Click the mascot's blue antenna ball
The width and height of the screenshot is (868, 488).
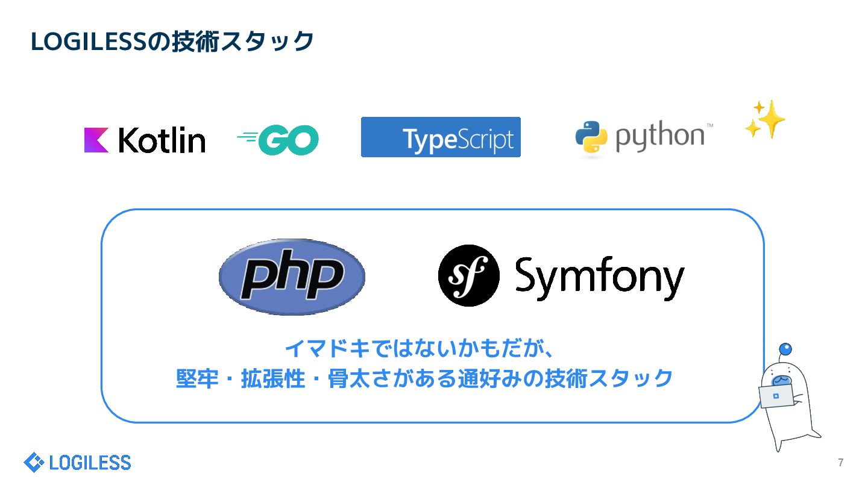click(785, 349)
